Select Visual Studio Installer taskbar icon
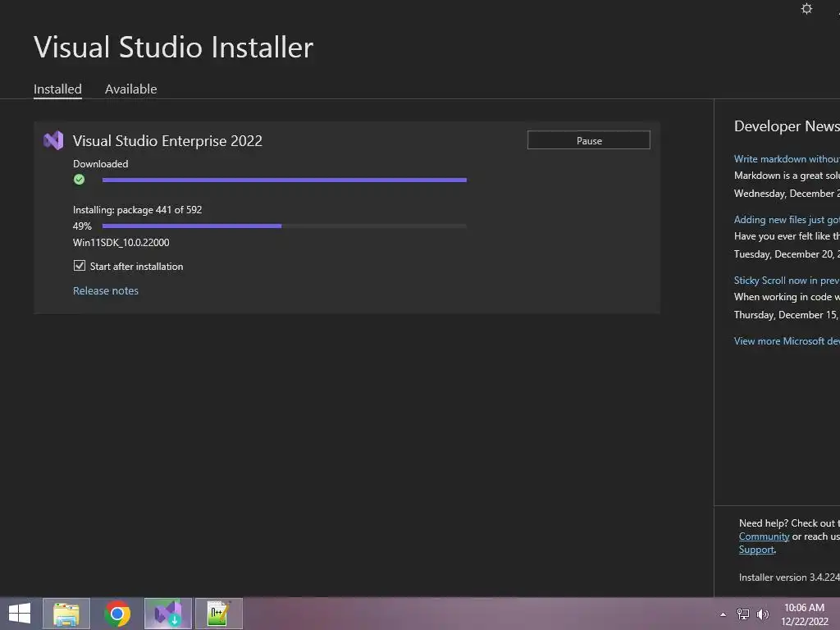This screenshot has width=840, height=630. 167,614
